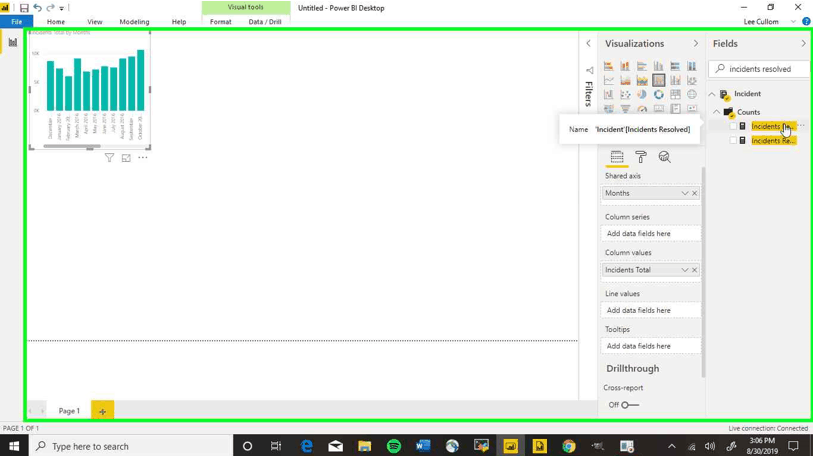Click the Focus mode icon below the chart
The width and height of the screenshot is (813, 456).
click(x=126, y=158)
